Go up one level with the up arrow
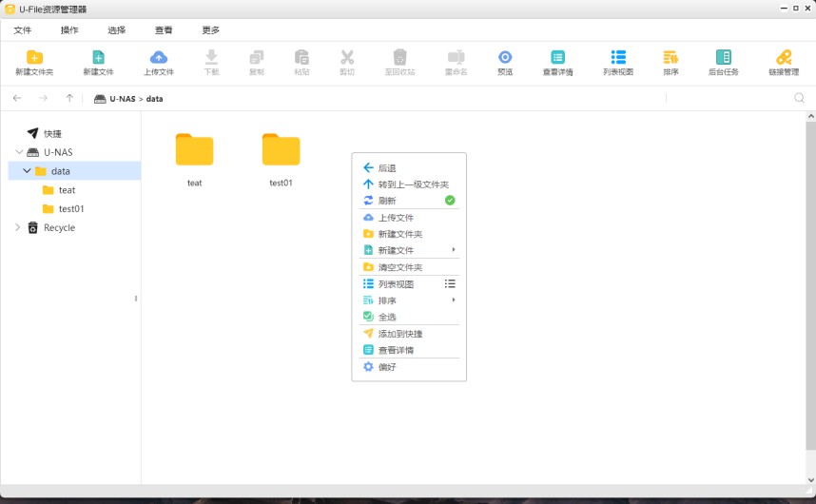Screen dimensions: 816x504 (x=69, y=98)
